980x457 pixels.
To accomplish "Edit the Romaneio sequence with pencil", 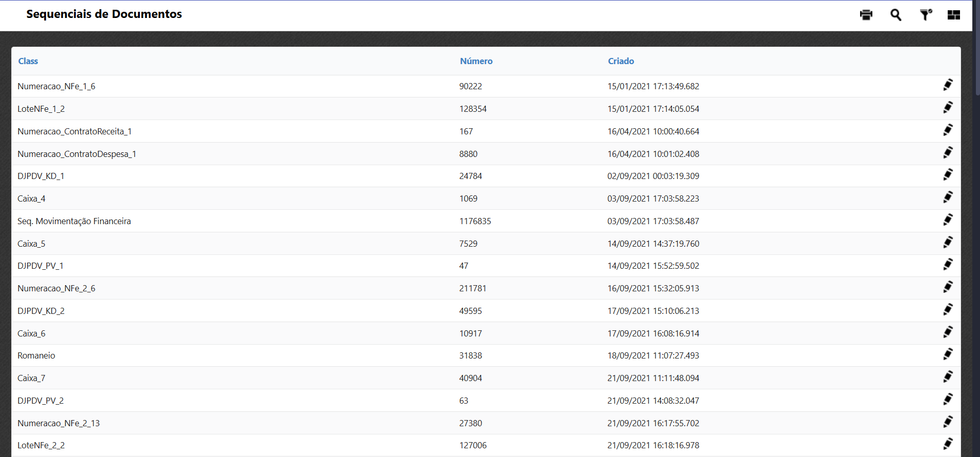I will (x=948, y=354).
